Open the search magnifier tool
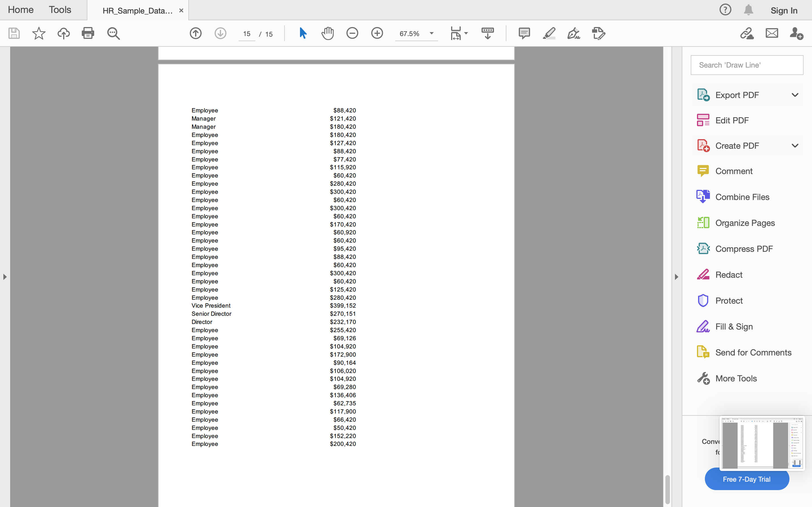The height and width of the screenshot is (507, 812). point(113,33)
